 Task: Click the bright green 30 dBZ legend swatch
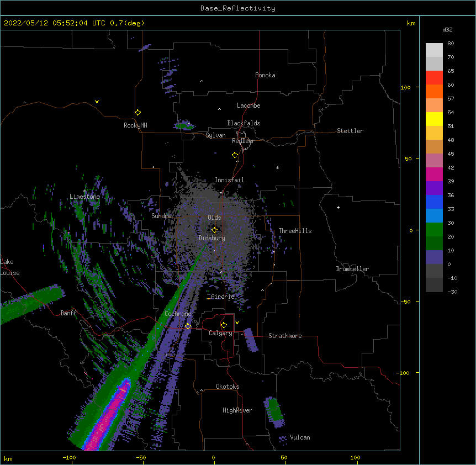pos(434,230)
